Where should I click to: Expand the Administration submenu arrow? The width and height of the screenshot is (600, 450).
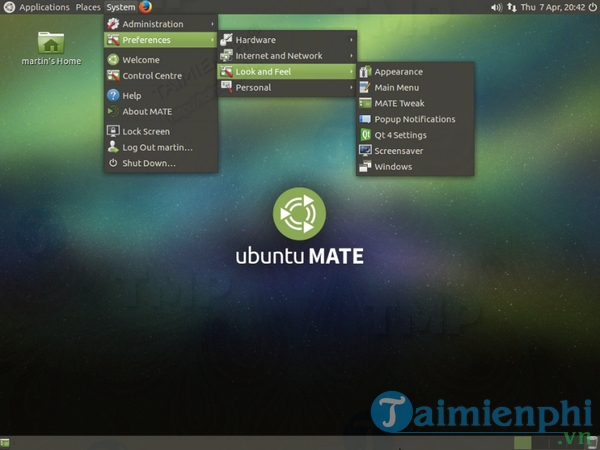point(212,24)
